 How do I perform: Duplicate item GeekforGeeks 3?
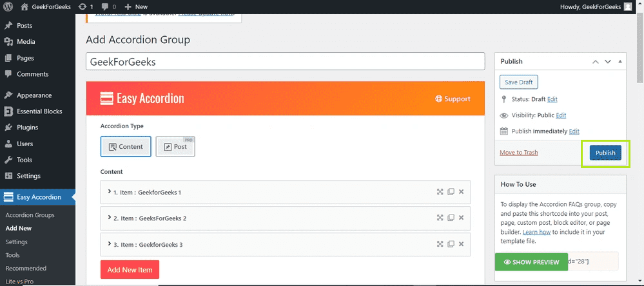tap(451, 244)
